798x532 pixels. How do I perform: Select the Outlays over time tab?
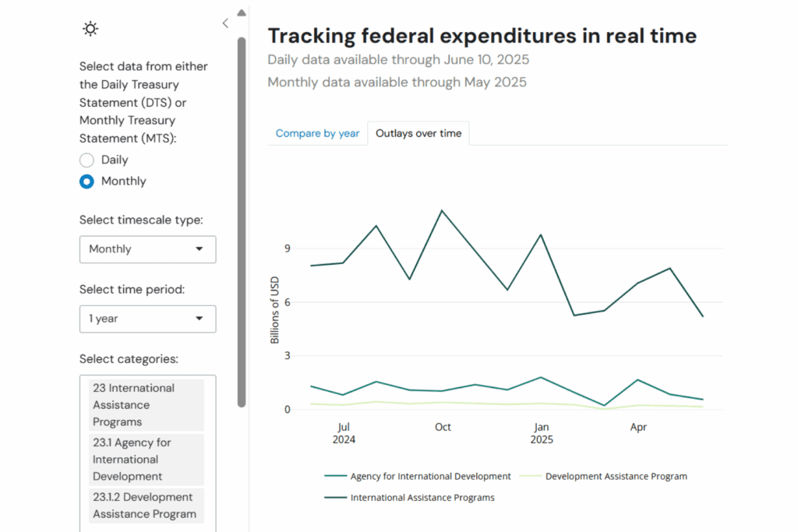[x=418, y=133]
